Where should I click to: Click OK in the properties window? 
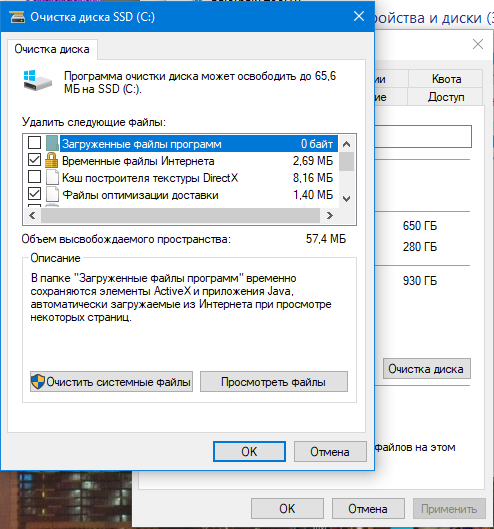(287, 508)
